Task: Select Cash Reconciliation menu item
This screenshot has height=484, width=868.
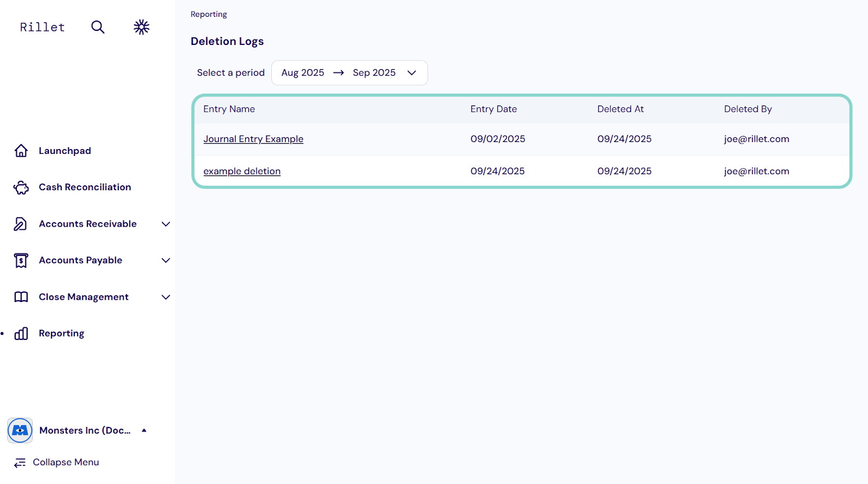Action: 85,188
